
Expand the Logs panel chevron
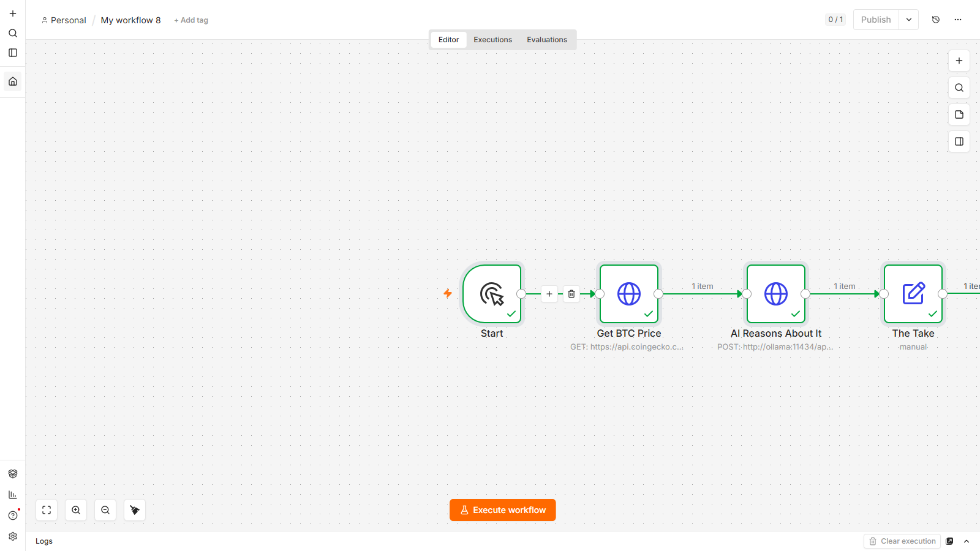point(967,541)
